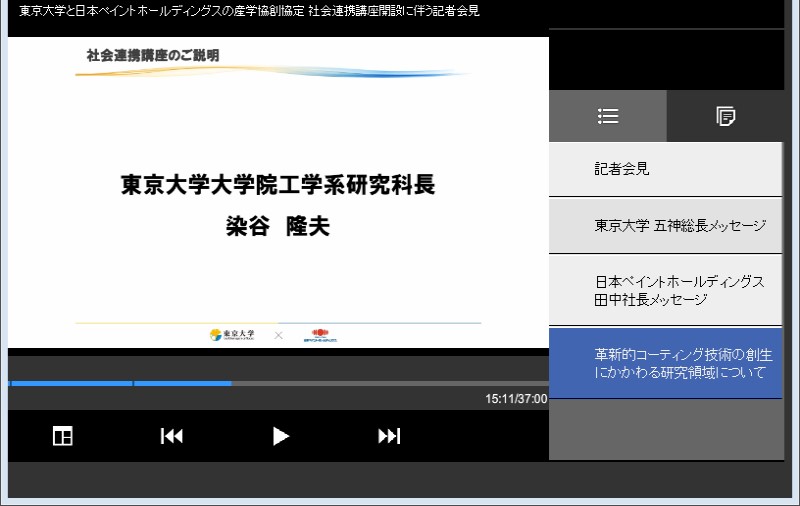The height and width of the screenshot is (506, 800).
Task: Switch to the notes document tab
Action: (725, 116)
